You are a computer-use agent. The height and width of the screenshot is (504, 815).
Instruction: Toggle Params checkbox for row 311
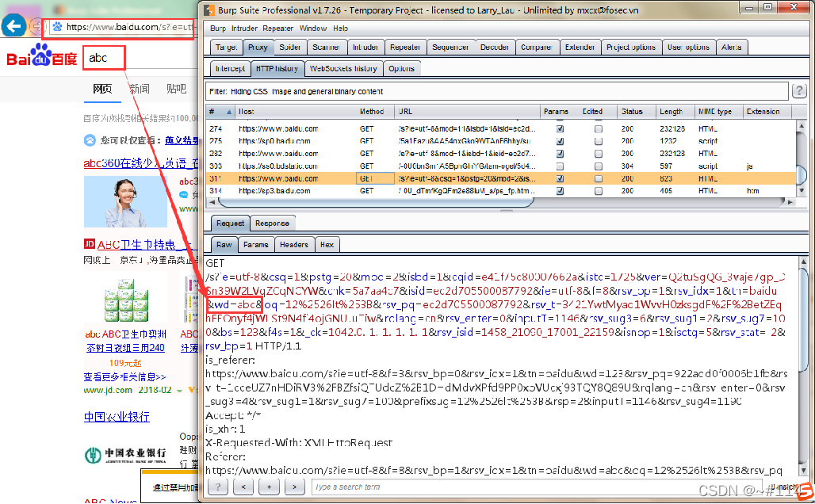tap(560, 179)
